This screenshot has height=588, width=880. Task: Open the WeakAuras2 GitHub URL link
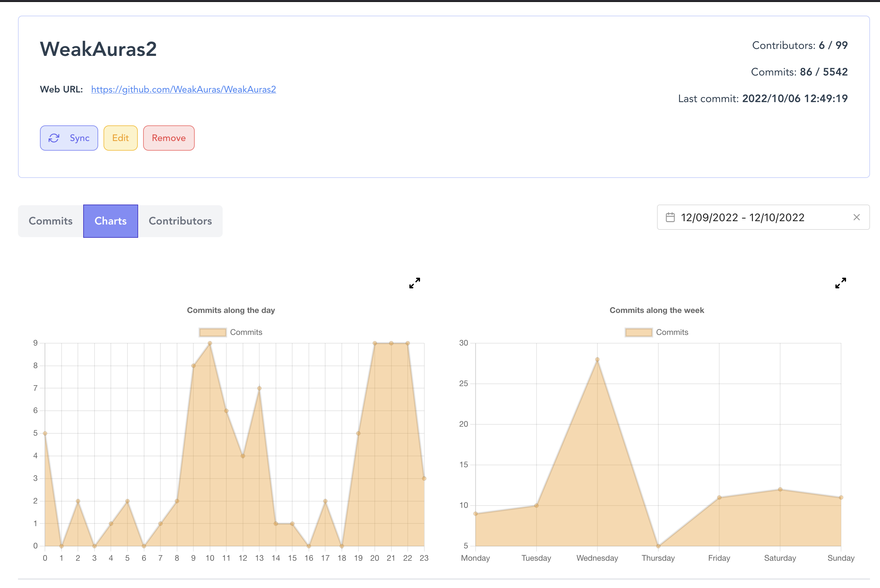pos(183,89)
